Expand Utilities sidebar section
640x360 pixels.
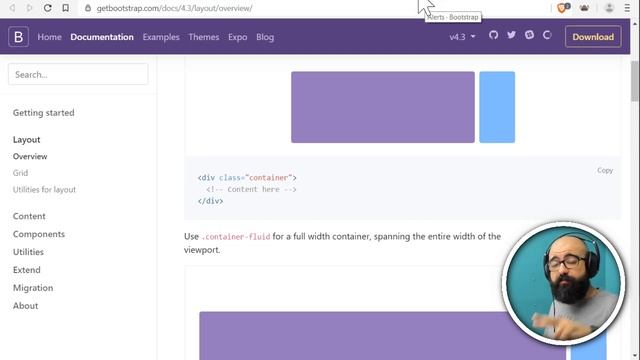pos(28,252)
